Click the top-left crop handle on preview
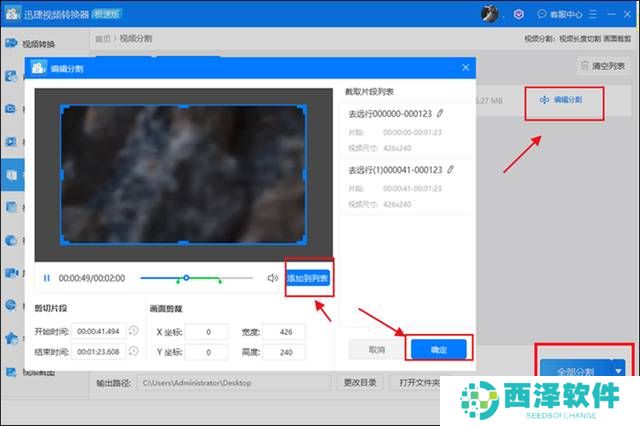The image size is (640, 426). [63, 108]
